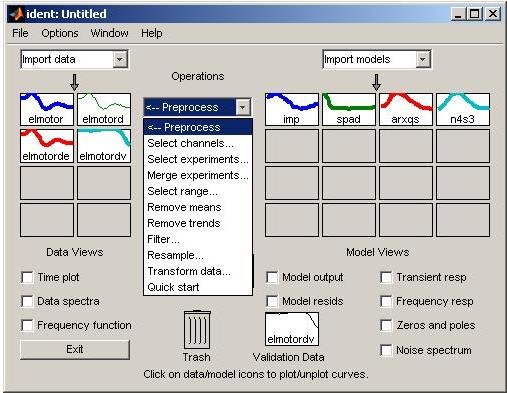Viewport: 507px width, 393px height.
Task: Click the imp model icon
Action: click(x=292, y=109)
